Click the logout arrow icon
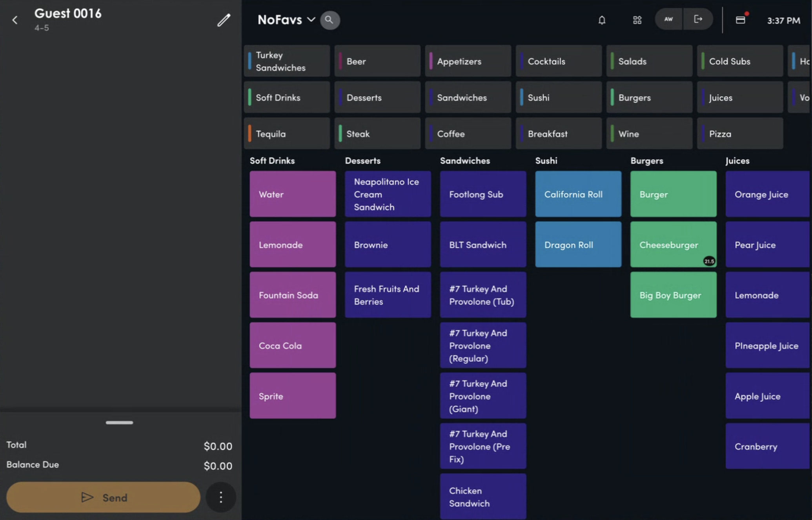Image resolution: width=812 pixels, height=520 pixels. tap(698, 19)
